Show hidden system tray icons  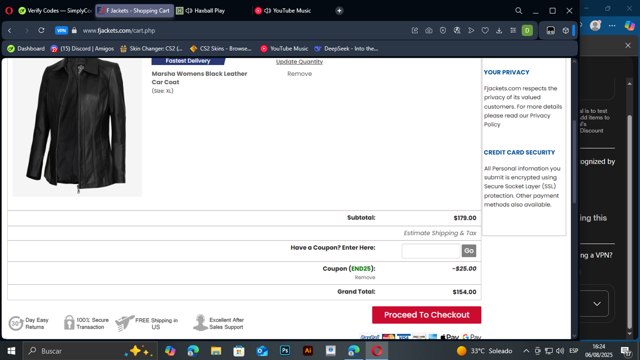click(x=526, y=351)
